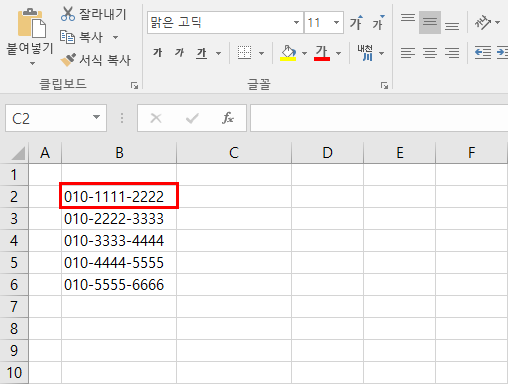Toggle bold 가 formatting
The image size is (508, 384).
[158, 53]
